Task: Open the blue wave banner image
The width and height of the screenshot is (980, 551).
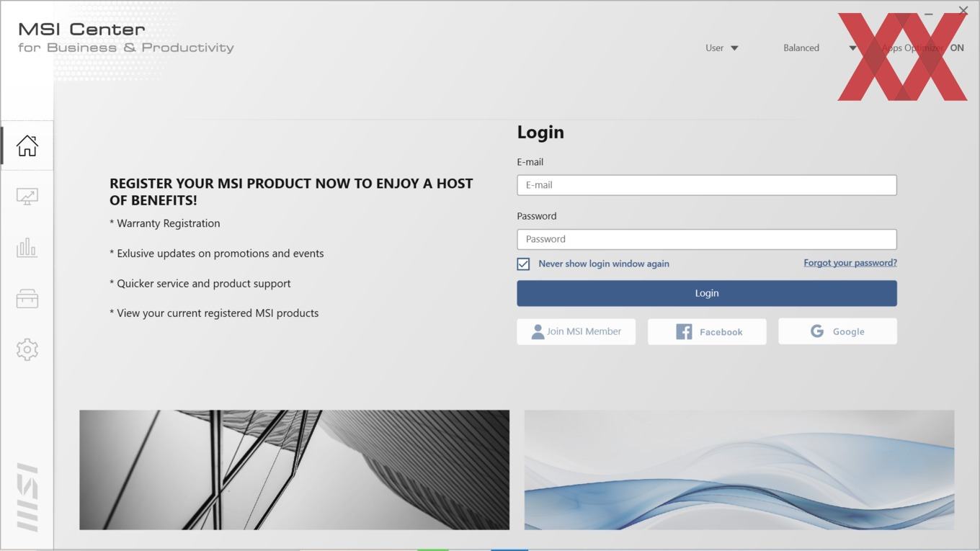Action: point(739,470)
